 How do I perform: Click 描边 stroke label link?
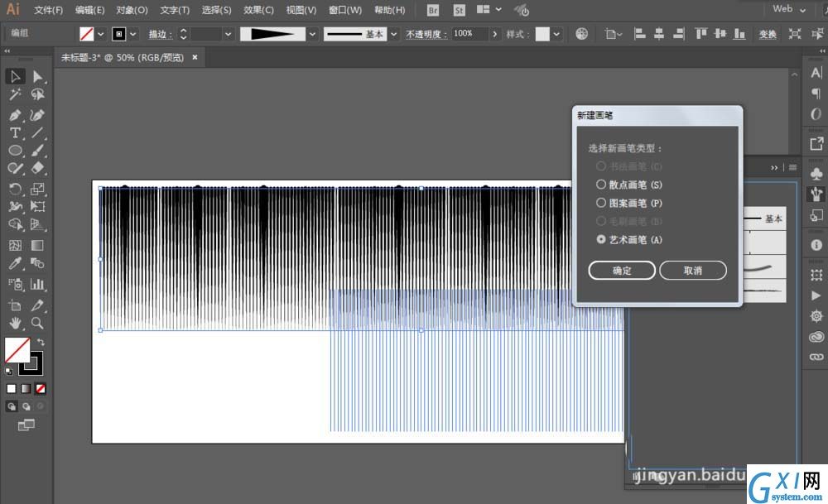point(160,34)
